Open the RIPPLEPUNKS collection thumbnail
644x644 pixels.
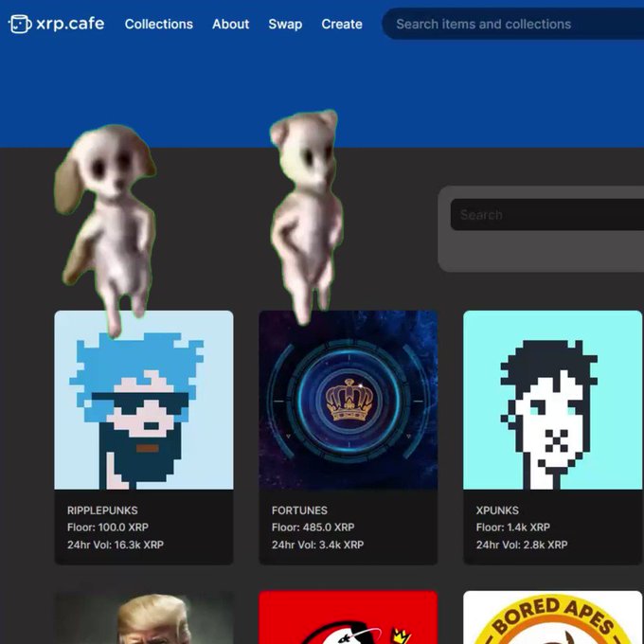point(144,400)
